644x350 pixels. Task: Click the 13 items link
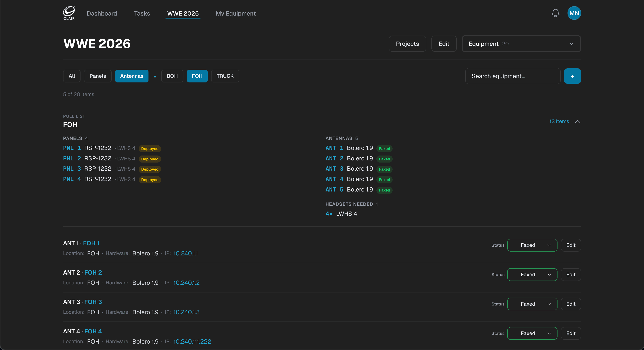pyautogui.click(x=559, y=121)
